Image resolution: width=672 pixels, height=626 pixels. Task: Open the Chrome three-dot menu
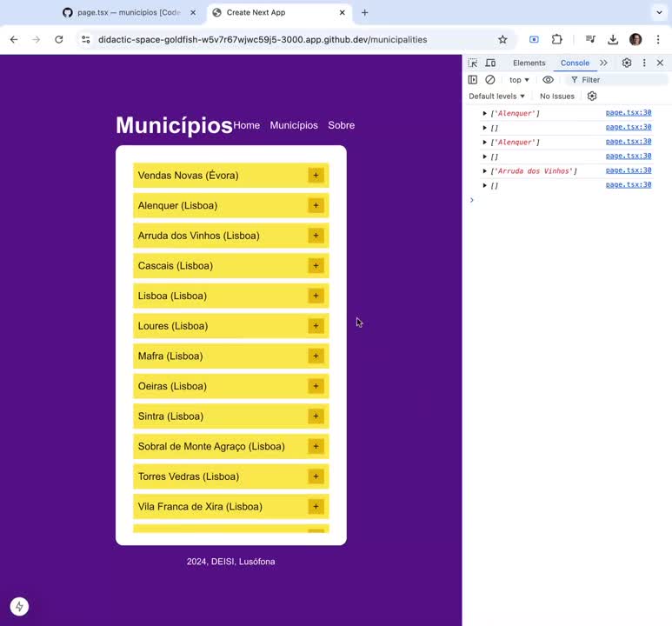tap(658, 39)
